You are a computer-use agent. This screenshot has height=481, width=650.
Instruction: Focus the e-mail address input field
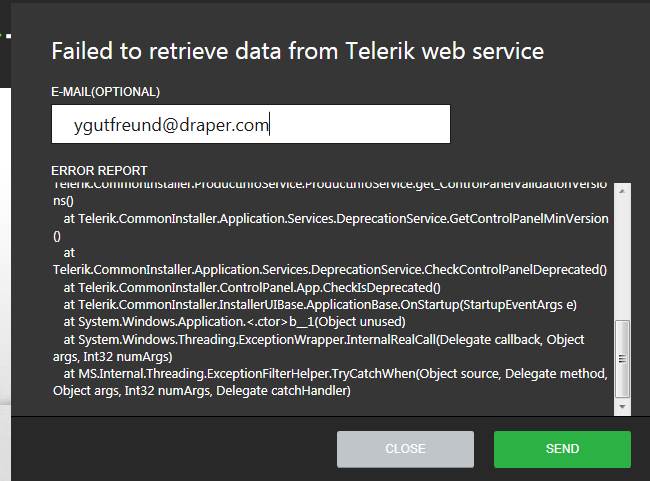[x=250, y=124]
